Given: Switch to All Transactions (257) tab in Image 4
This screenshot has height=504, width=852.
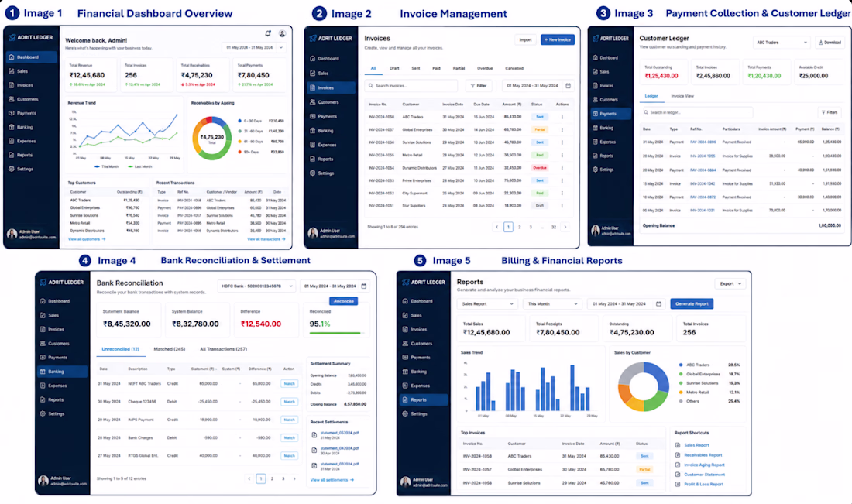Looking at the screenshot, I should pyautogui.click(x=223, y=349).
